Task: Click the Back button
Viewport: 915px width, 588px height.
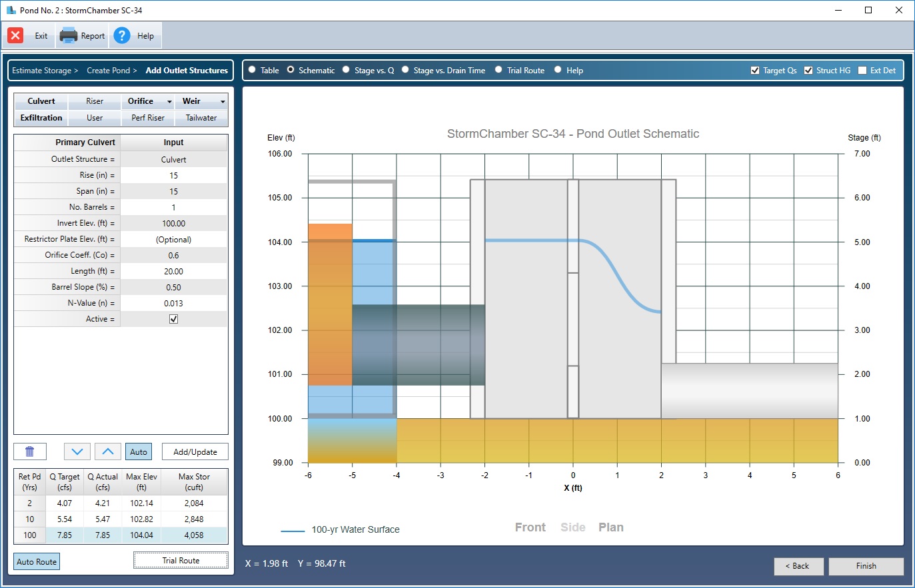Action: coord(799,566)
